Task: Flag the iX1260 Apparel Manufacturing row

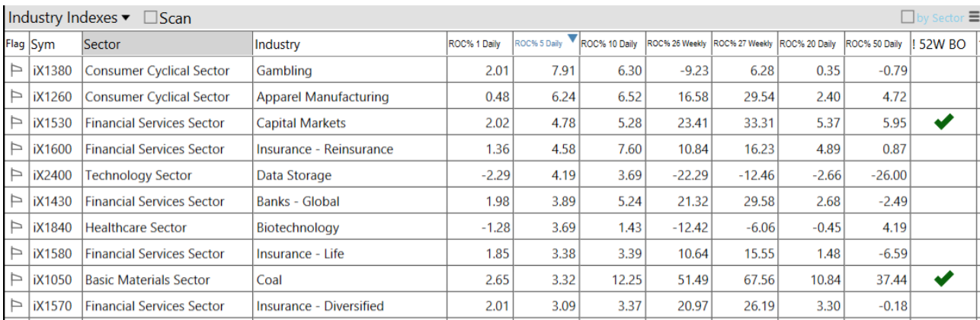Action: (16, 97)
